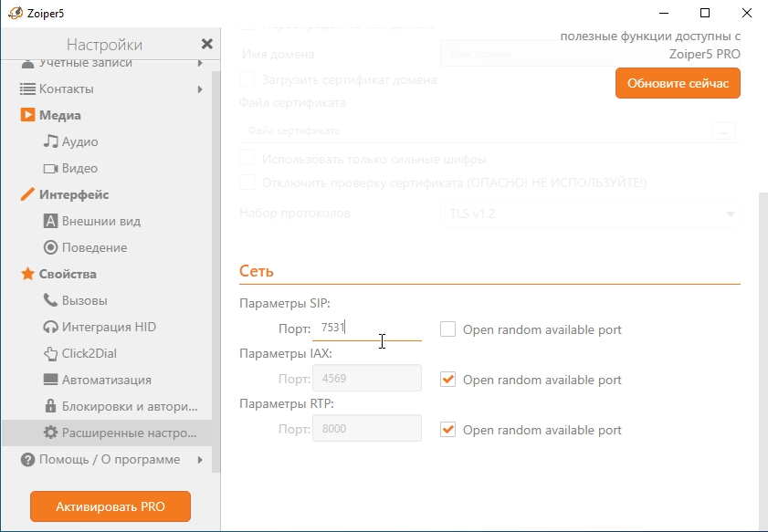Click 'Обновите сейчас' upgrade button
This screenshot has height=532, width=768.
(678, 83)
